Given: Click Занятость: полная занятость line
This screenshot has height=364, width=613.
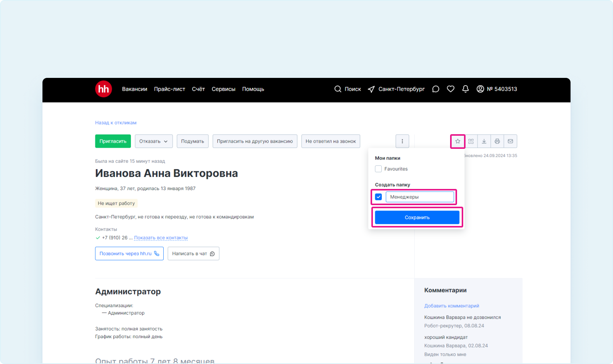Looking at the screenshot, I should (x=129, y=329).
